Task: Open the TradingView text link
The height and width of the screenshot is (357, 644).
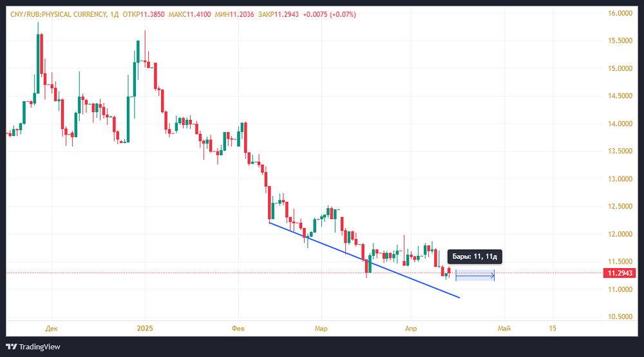Action: point(39,347)
